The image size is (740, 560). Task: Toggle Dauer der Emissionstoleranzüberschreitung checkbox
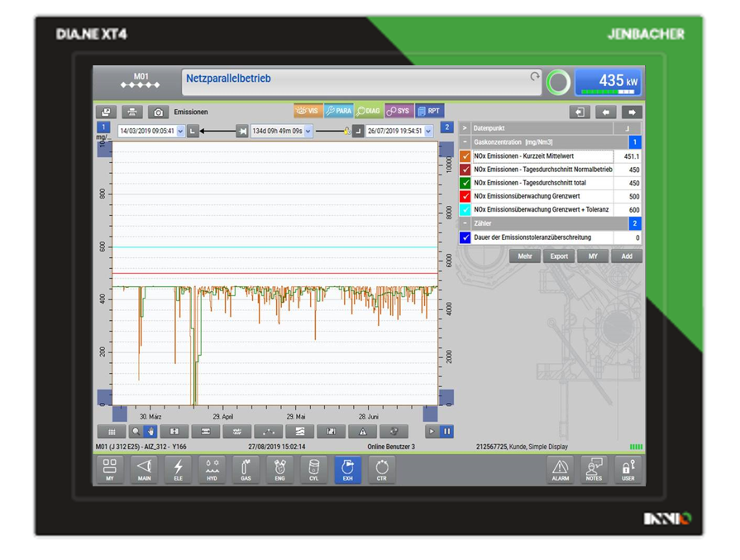click(x=465, y=237)
